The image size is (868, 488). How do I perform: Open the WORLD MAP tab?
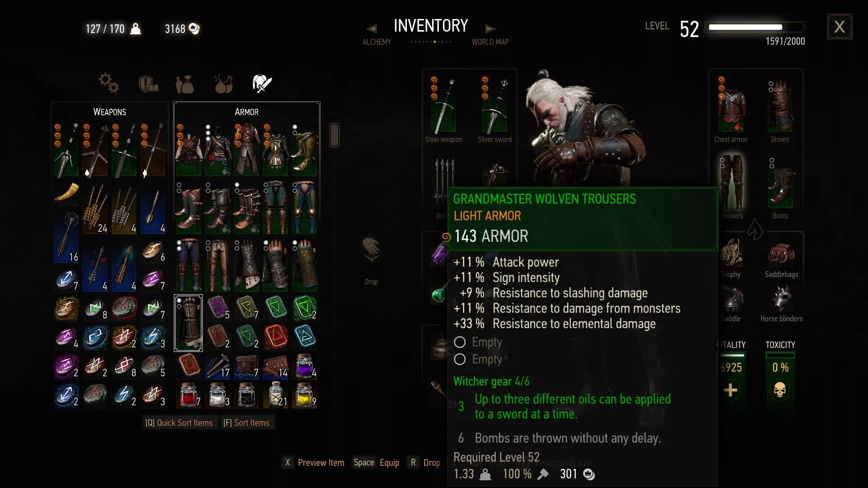click(490, 42)
